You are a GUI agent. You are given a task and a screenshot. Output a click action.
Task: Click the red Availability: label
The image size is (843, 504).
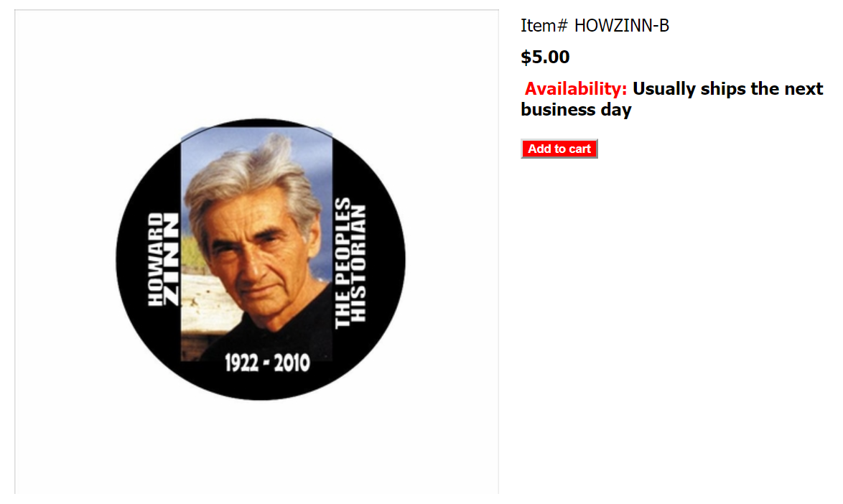tap(576, 88)
